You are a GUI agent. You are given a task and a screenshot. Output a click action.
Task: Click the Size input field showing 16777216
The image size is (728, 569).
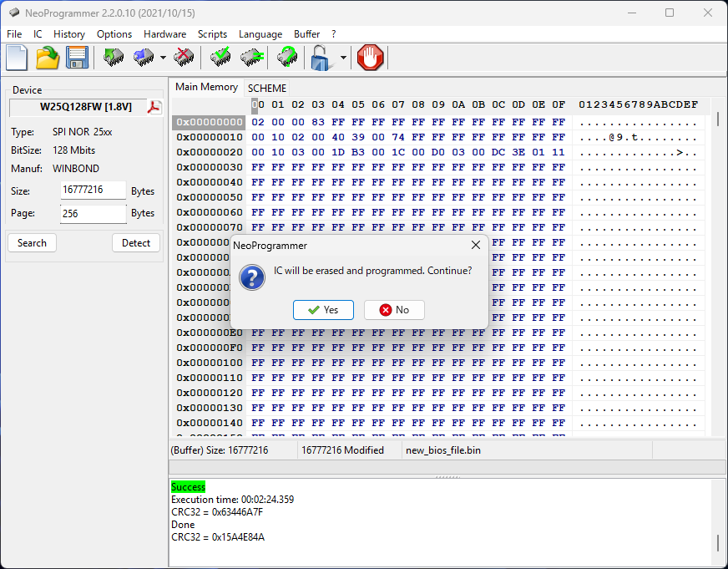(93, 191)
